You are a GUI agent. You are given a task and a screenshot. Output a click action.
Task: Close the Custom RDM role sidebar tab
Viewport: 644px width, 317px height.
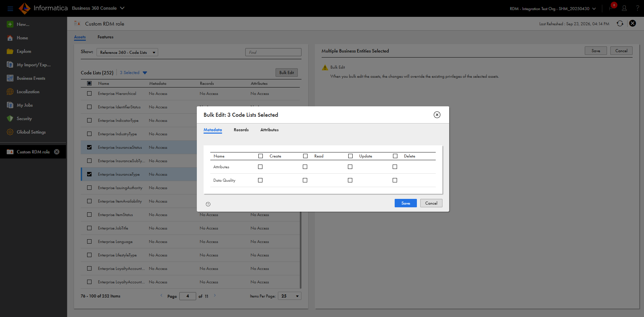click(57, 152)
